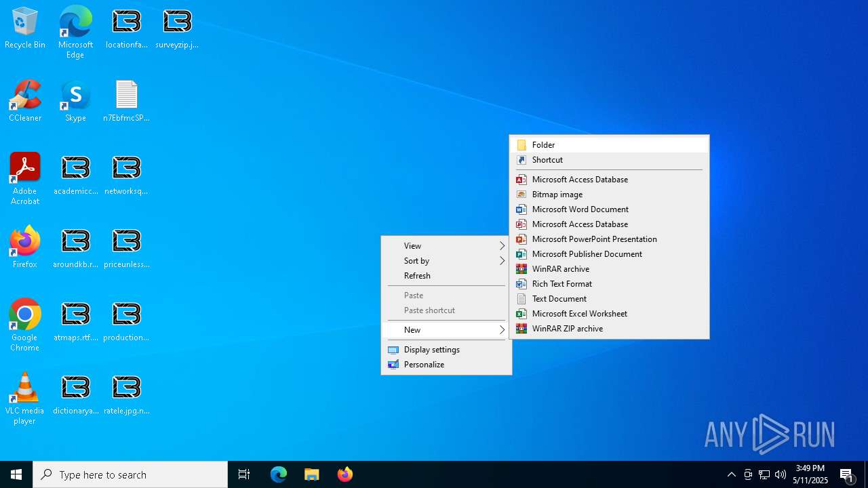The width and height of the screenshot is (868, 488).
Task: Select the locationfa... desktop file
Action: (x=126, y=28)
